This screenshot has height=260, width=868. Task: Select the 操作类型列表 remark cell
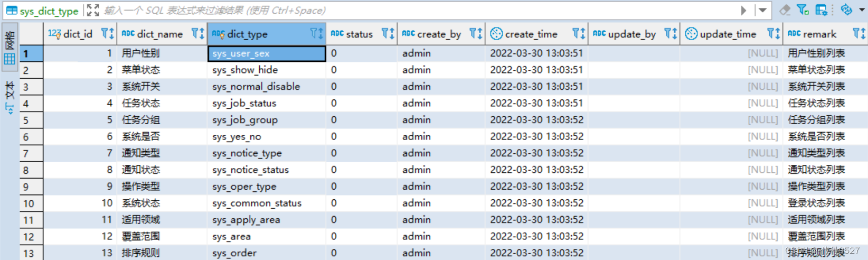click(825, 187)
